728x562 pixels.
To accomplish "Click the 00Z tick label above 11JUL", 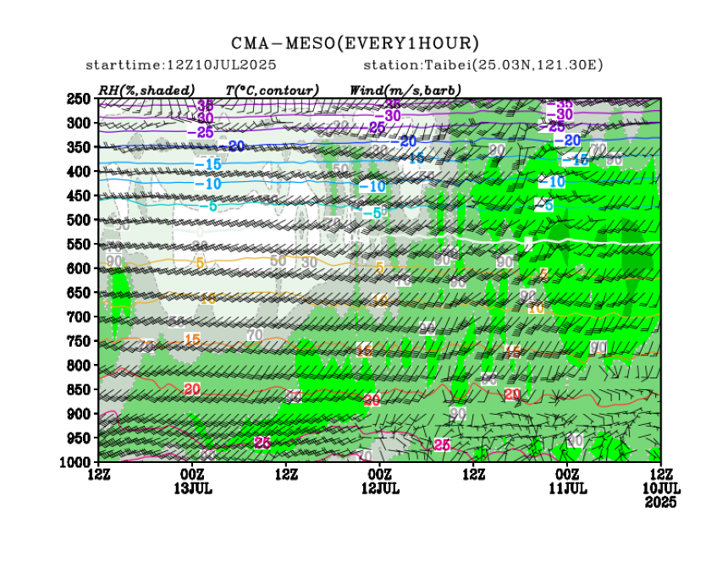I will [x=568, y=475].
